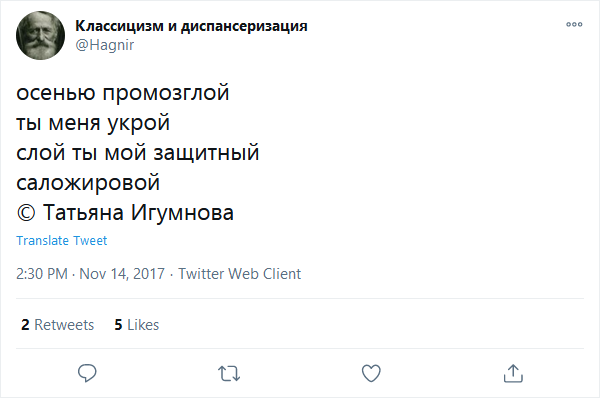Click the Nov 14, 2017 date

point(122,274)
